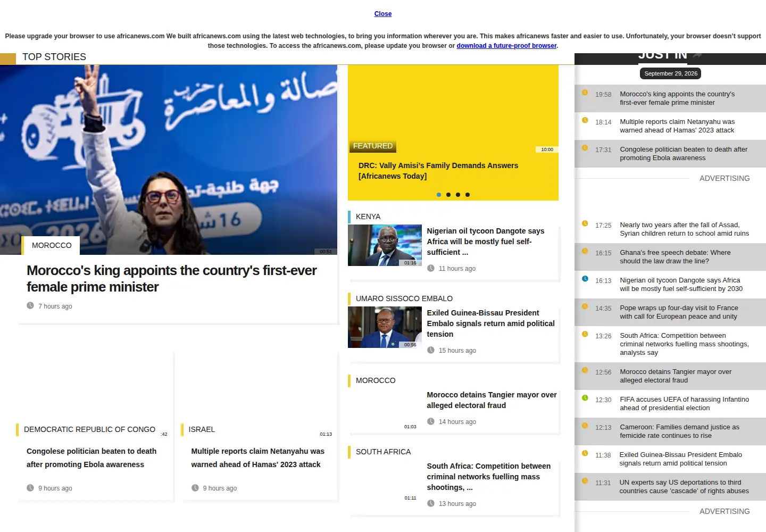This screenshot has height=532, width=766.
Task: Click the clock icon beside 7 hours ago
Action: pyautogui.click(x=30, y=305)
